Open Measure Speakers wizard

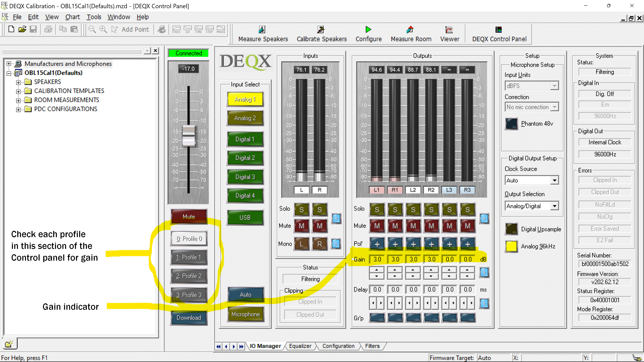(263, 34)
